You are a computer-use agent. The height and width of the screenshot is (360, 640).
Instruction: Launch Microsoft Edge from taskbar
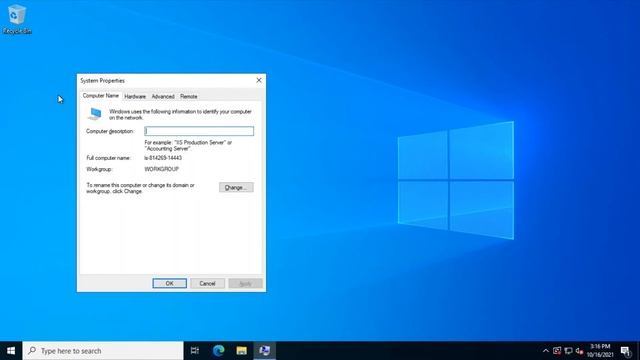218,351
